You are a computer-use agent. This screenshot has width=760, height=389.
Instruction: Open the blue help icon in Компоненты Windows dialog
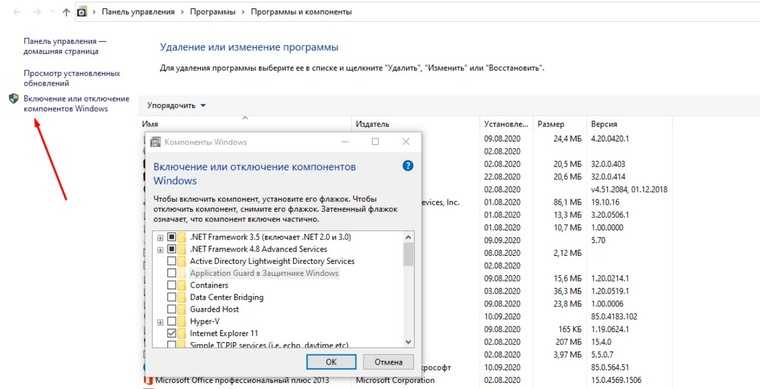point(408,166)
